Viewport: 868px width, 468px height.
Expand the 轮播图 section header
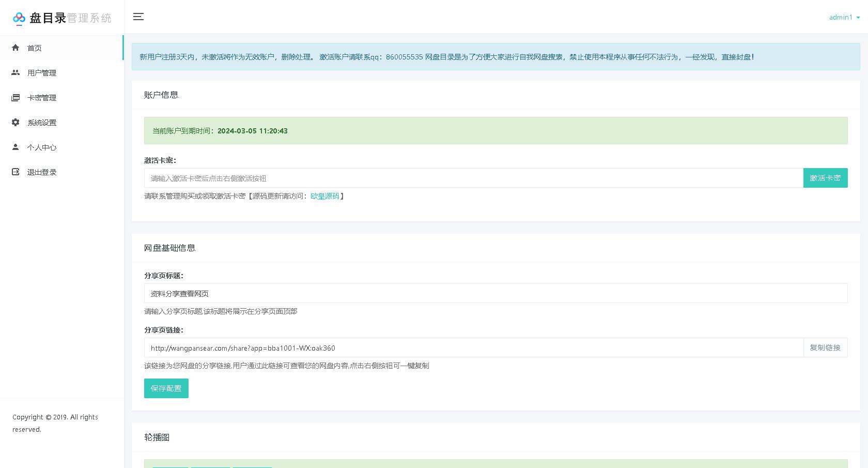[157, 437]
